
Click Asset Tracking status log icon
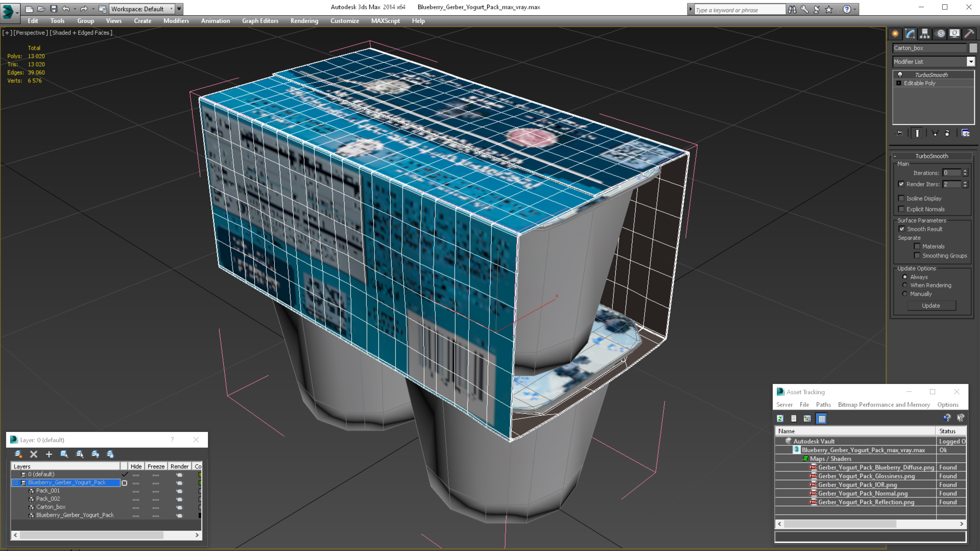794,419
